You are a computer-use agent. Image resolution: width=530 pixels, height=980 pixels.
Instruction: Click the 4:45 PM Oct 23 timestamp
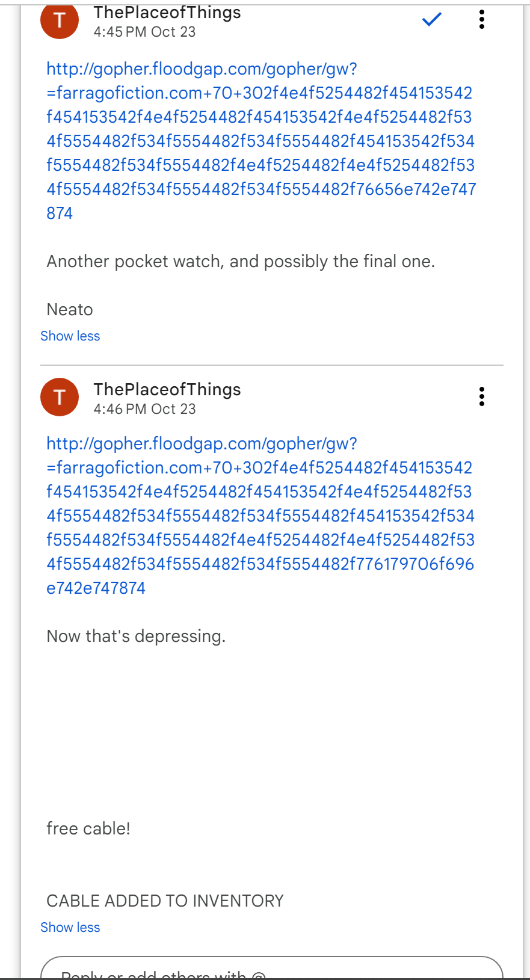click(x=144, y=32)
